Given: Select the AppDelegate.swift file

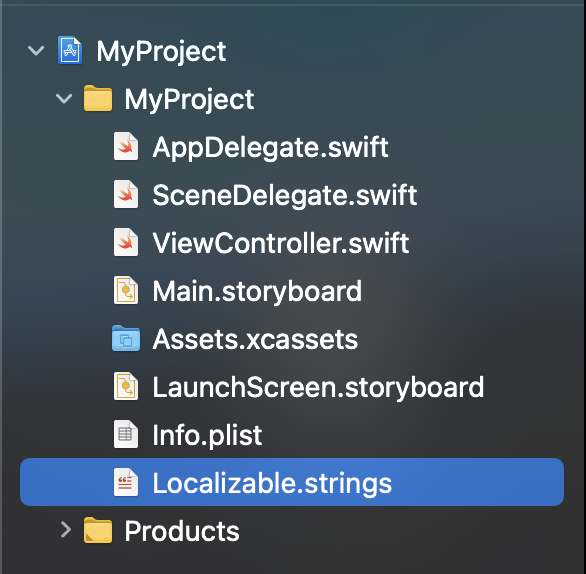Looking at the screenshot, I should point(270,147).
